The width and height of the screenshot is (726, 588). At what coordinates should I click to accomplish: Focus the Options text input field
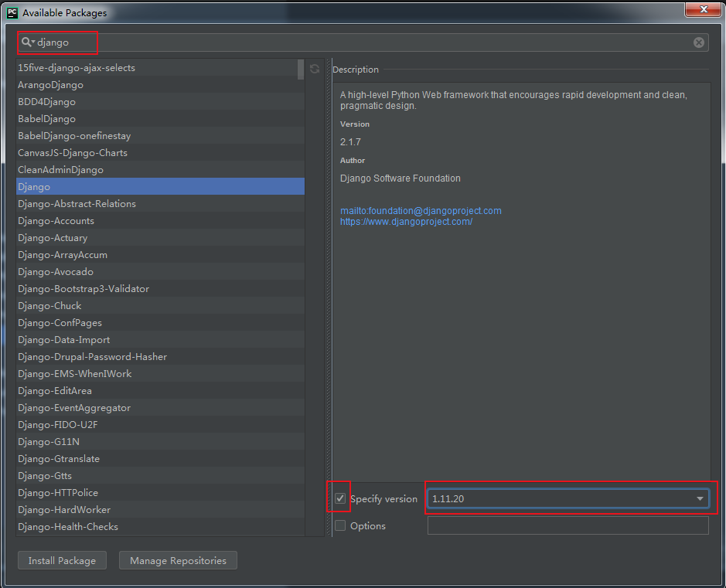tap(568, 525)
